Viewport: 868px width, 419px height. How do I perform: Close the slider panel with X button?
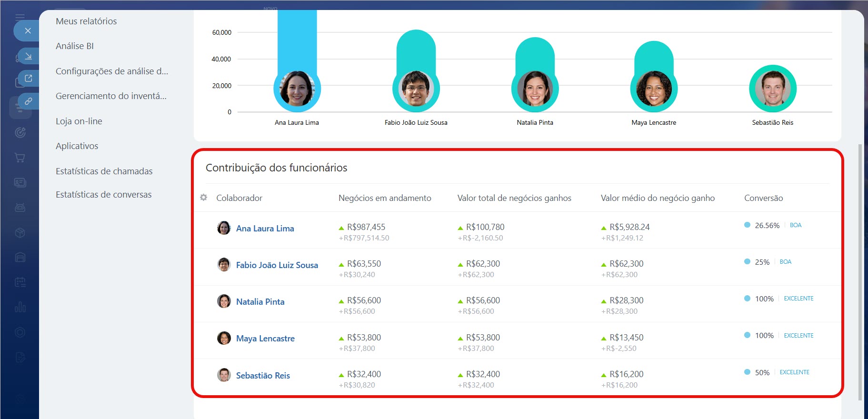point(28,31)
